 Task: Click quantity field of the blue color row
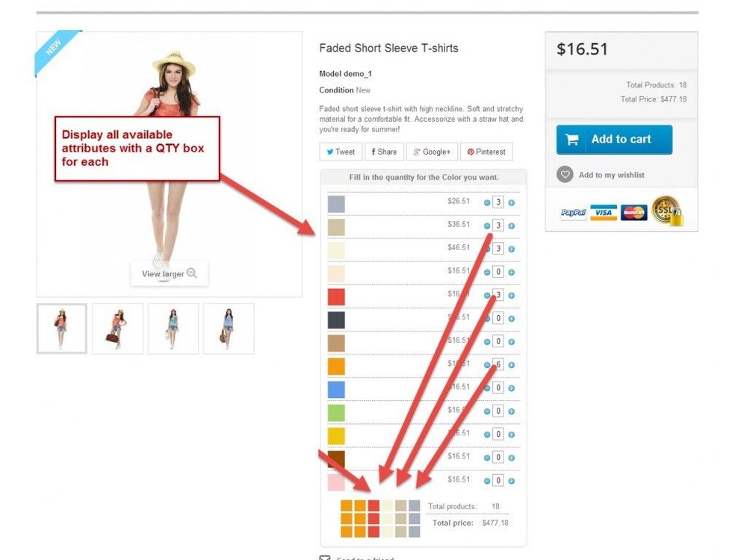tap(498, 388)
